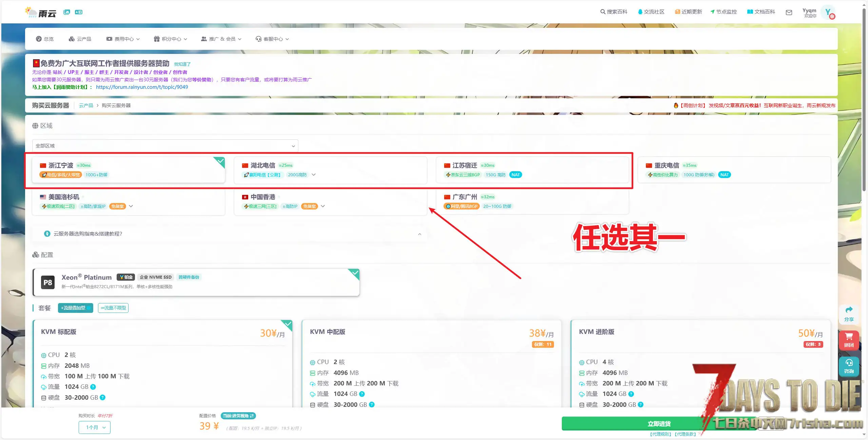Switch to 流量叠加型 plan tab
The height and width of the screenshot is (440, 868).
(x=75, y=308)
